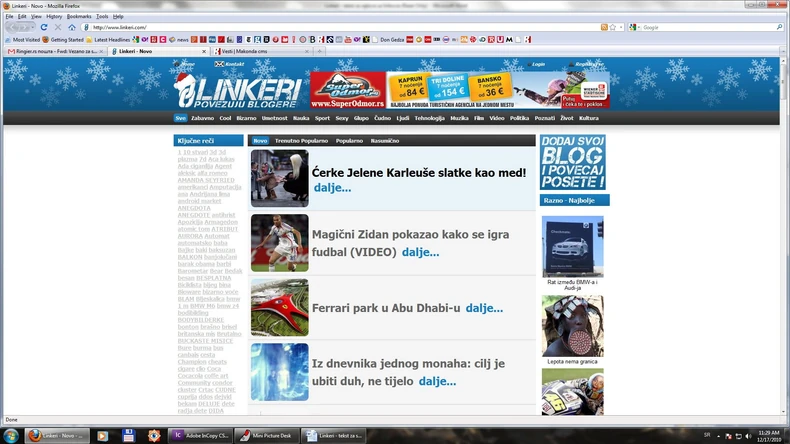Click the Home icon in site header
790x444 pixels.
pos(187,64)
